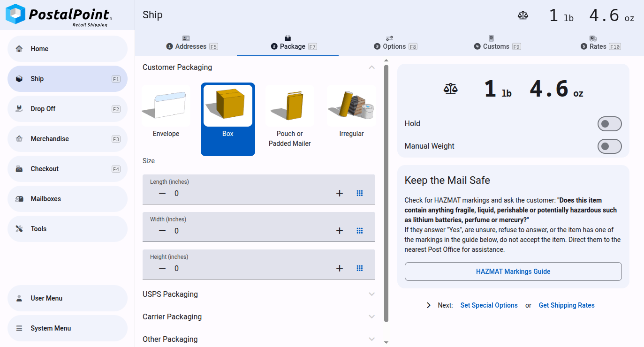The image size is (644, 347).
Task: Switch to the Addresses tab
Action: coord(191,46)
